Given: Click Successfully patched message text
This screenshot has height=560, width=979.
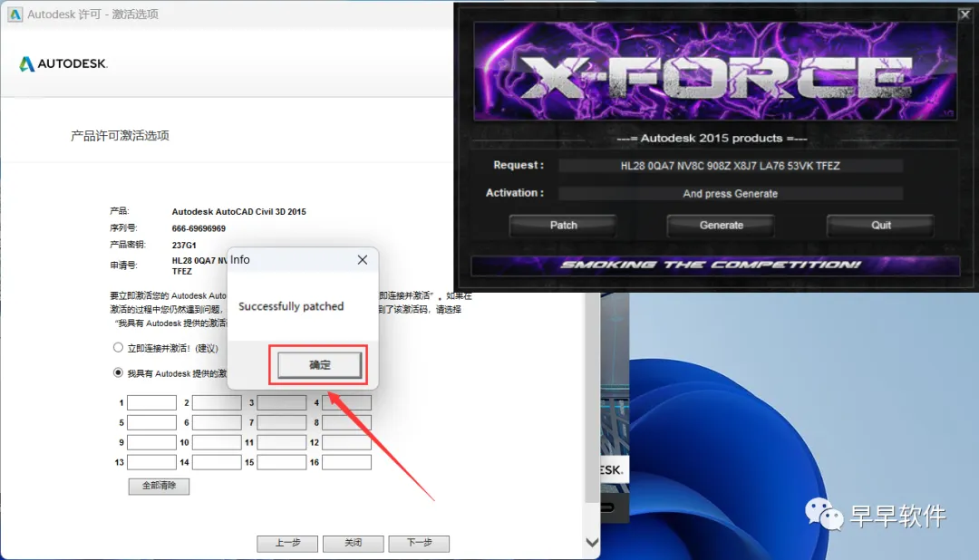Looking at the screenshot, I should (291, 306).
